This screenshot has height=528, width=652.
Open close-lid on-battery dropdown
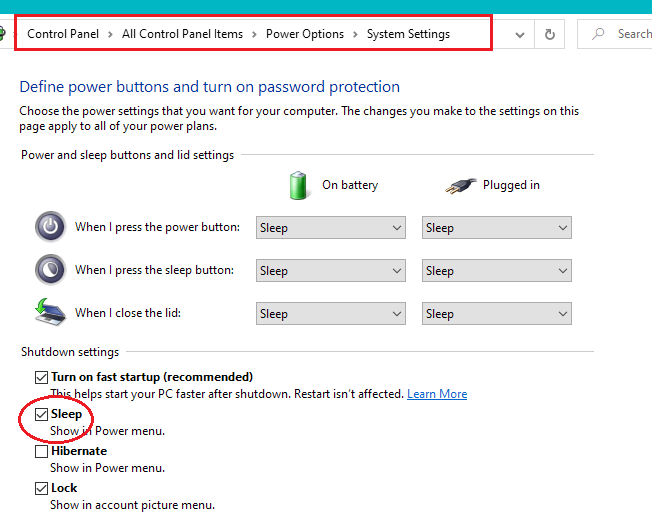(330, 314)
